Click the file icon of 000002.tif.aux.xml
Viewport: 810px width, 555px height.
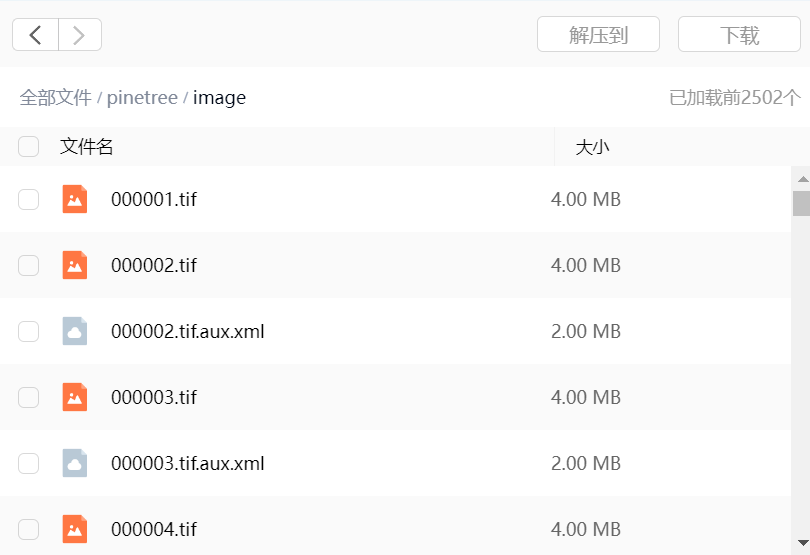(74, 331)
